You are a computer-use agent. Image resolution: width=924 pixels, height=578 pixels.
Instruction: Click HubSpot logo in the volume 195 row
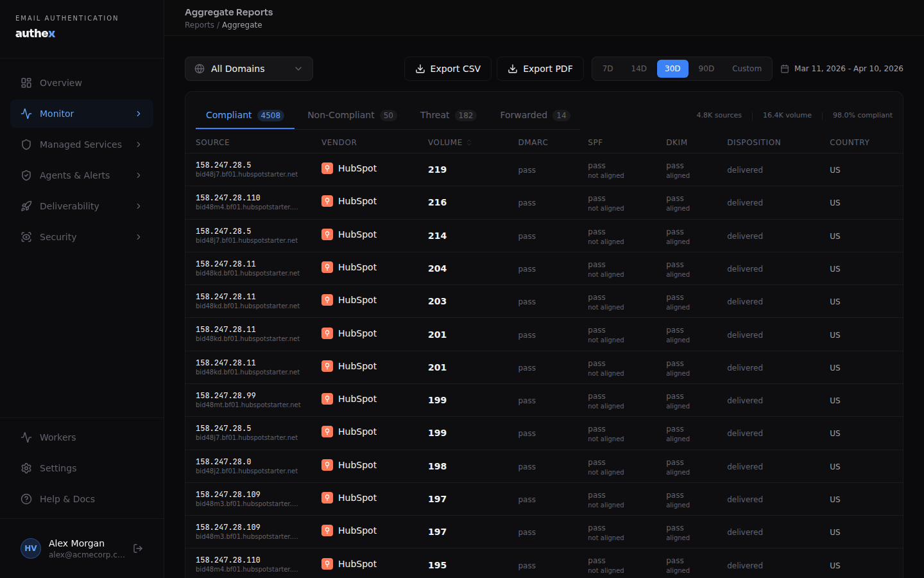[327, 564]
